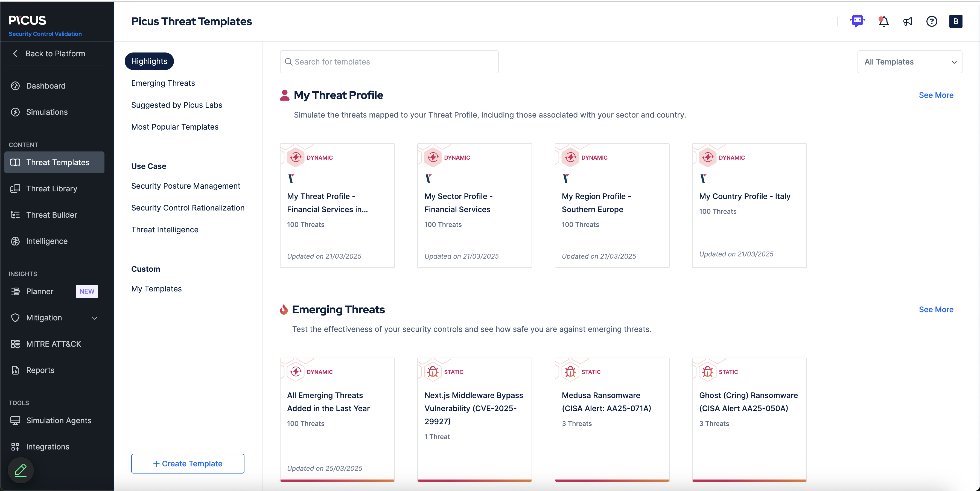
Task: Go back using Back to Platform chevron
Action: [15, 54]
